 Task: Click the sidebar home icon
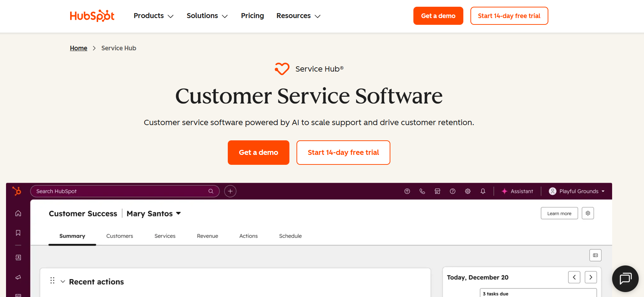[x=18, y=213]
